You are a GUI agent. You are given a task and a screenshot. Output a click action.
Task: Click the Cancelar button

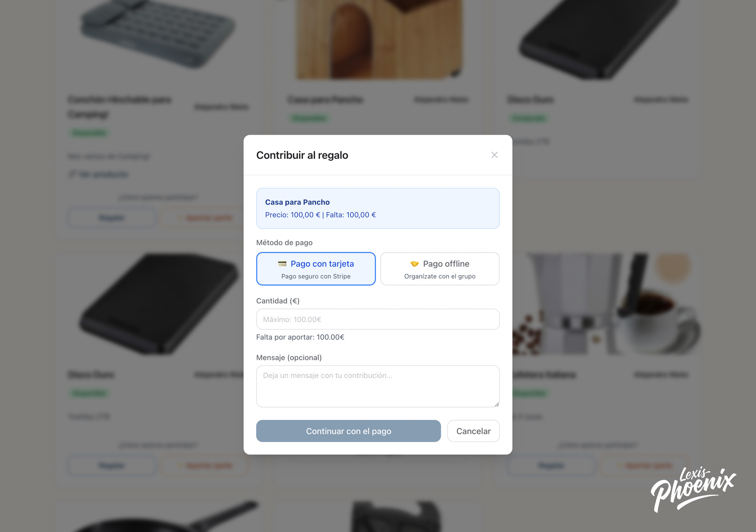473,431
